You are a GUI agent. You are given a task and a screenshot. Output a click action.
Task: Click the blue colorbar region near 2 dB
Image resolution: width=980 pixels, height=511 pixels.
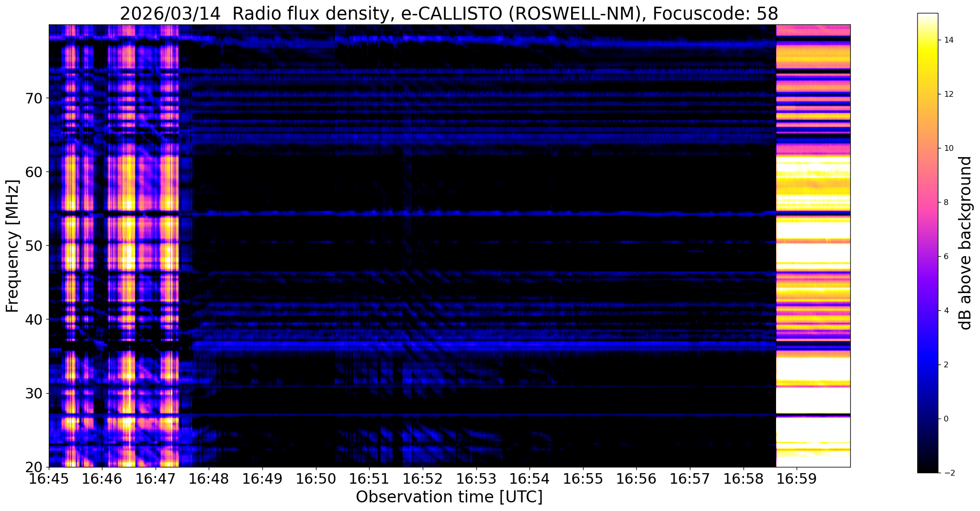coord(927,365)
